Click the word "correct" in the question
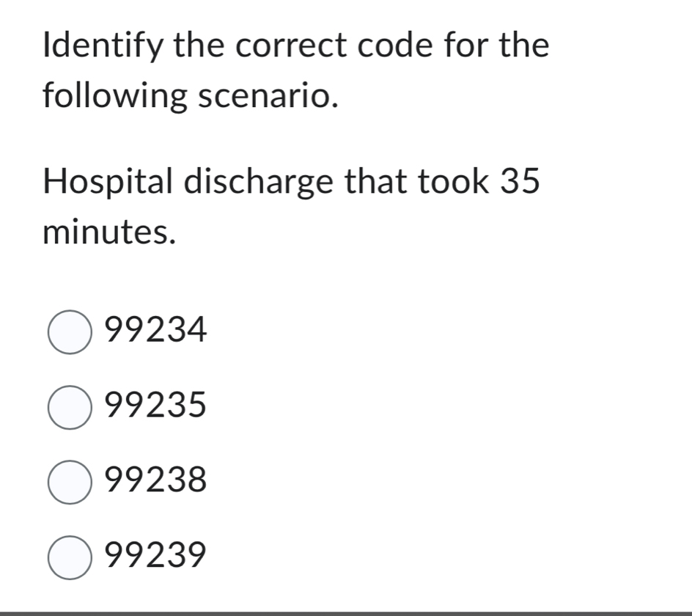The width and height of the screenshot is (692, 616). tap(292, 45)
